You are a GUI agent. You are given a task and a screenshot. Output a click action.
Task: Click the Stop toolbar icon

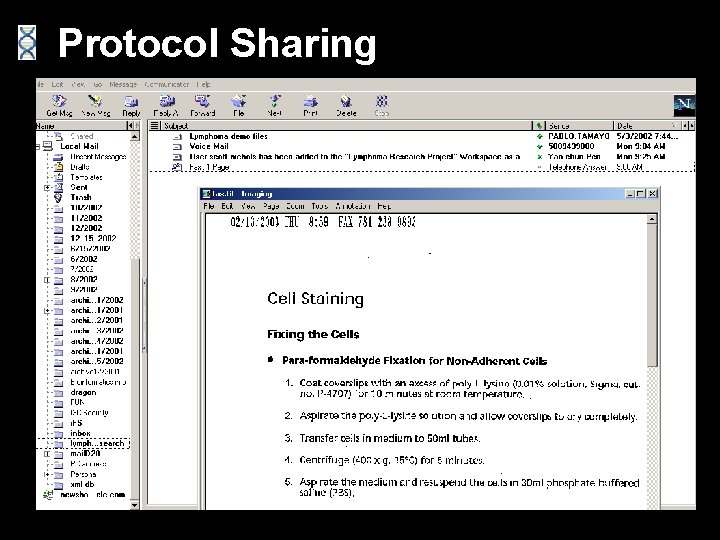382,101
